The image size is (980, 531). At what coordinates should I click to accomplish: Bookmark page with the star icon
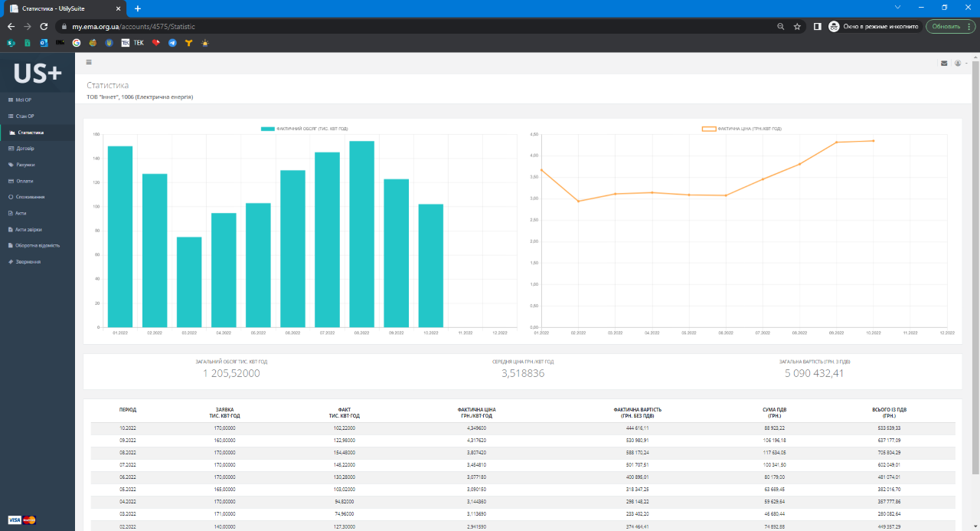(797, 26)
